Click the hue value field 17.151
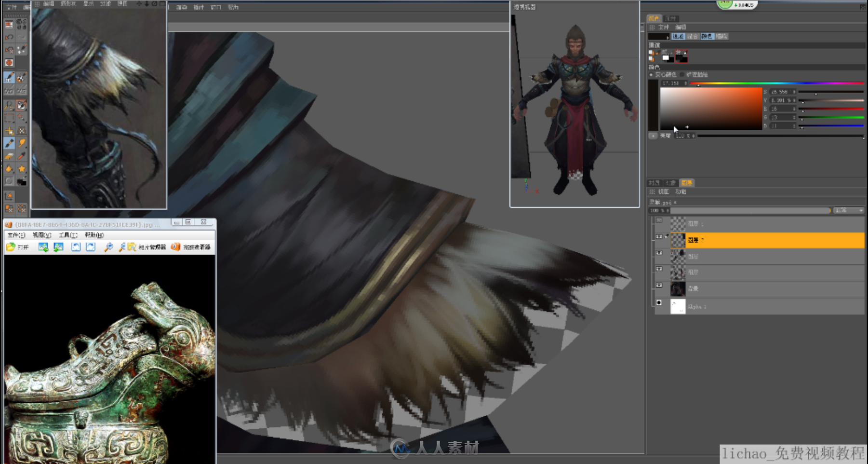 click(674, 83)
